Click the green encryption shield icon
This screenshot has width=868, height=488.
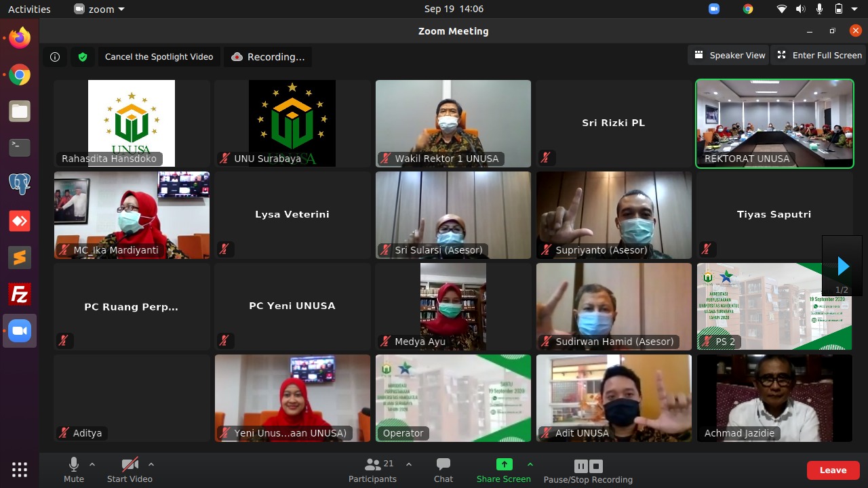pos(83,57)
